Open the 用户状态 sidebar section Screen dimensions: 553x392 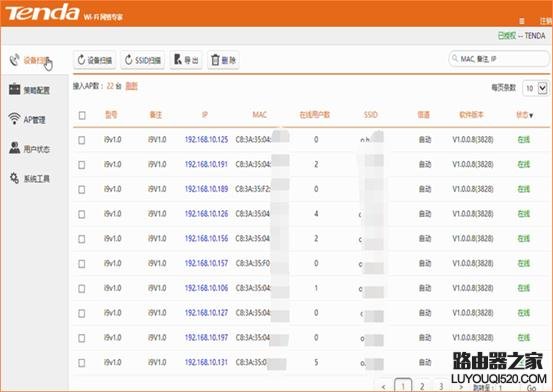[x=30, y=149]
